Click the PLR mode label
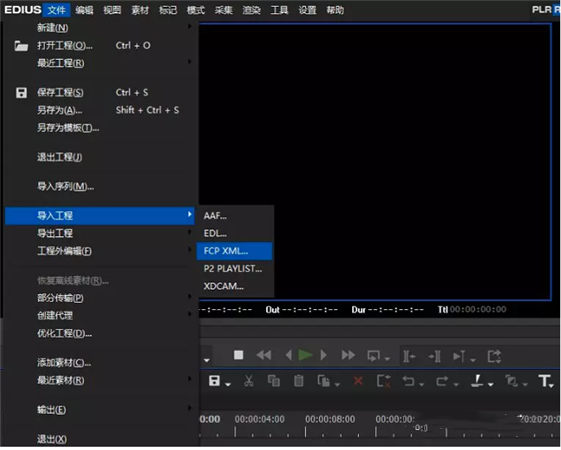Viewport: 561px width, 450px height. [542, 10]
